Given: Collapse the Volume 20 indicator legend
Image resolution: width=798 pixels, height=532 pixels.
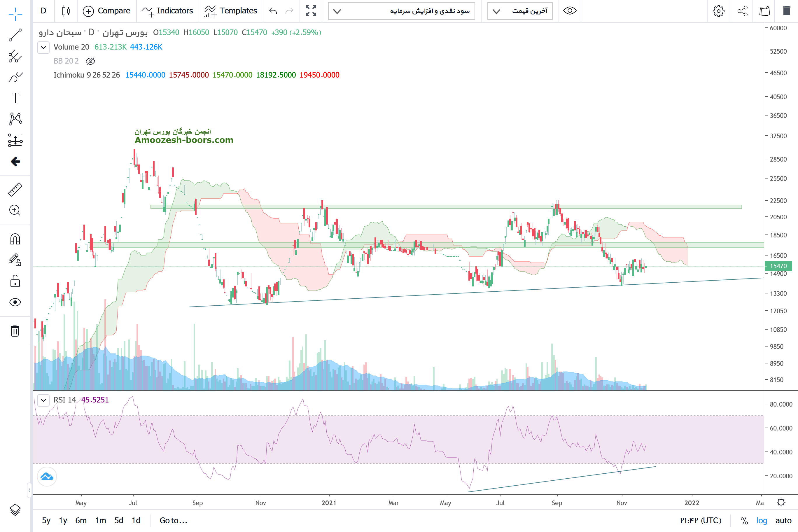Looking at the screenshot, I should 43,47.
